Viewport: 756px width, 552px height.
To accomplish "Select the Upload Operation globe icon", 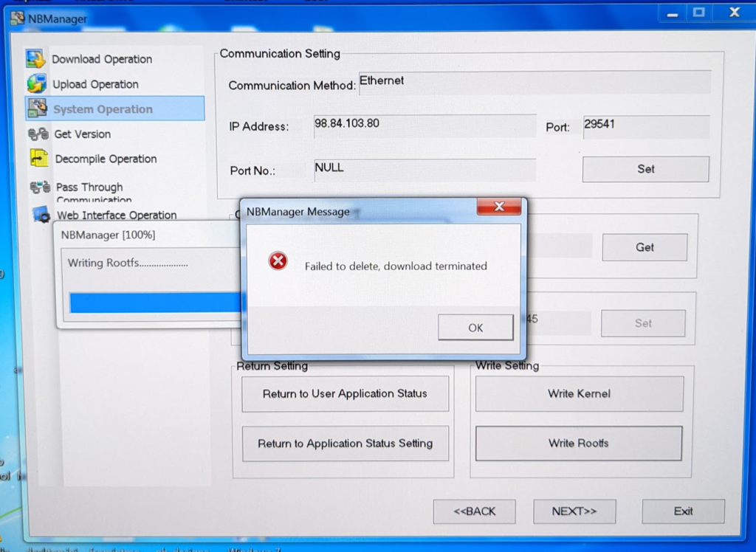I will click(x=36, y=83).
